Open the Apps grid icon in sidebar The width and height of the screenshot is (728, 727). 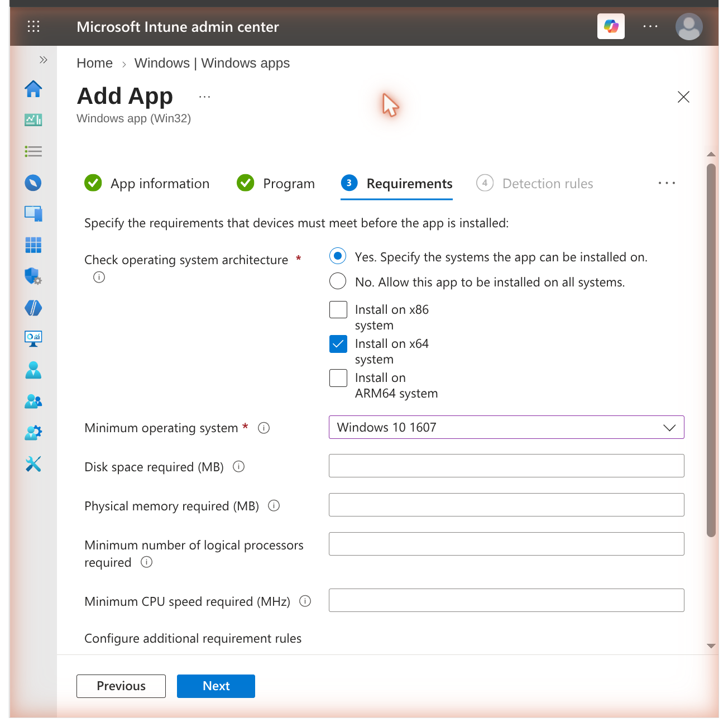coord(33,245)
